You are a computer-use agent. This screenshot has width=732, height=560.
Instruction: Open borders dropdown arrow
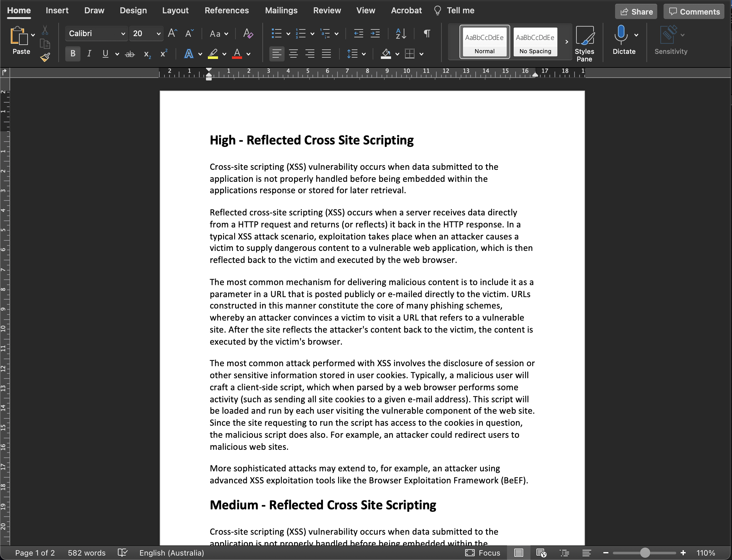click(421, 54)
